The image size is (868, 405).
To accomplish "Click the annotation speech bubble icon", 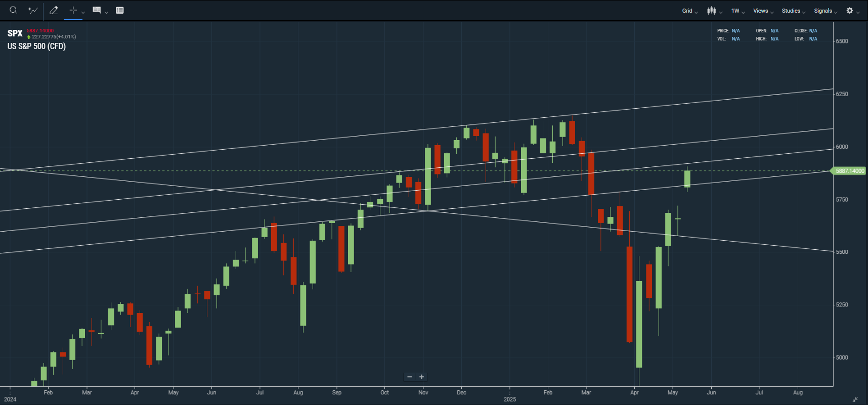I will point(97,10).
